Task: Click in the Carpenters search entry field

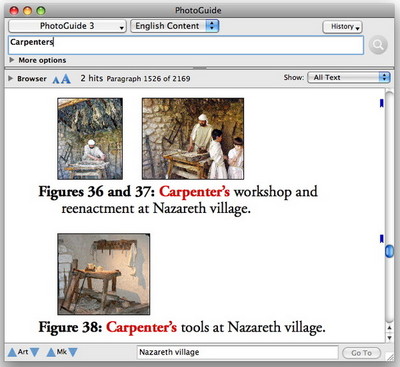Action: [186, 45]
